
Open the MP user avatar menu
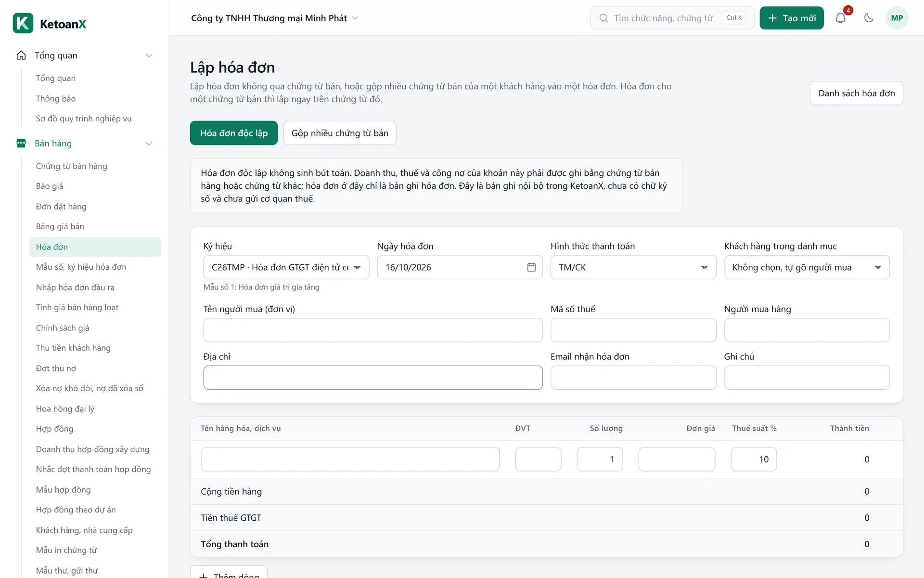point(897,18)
